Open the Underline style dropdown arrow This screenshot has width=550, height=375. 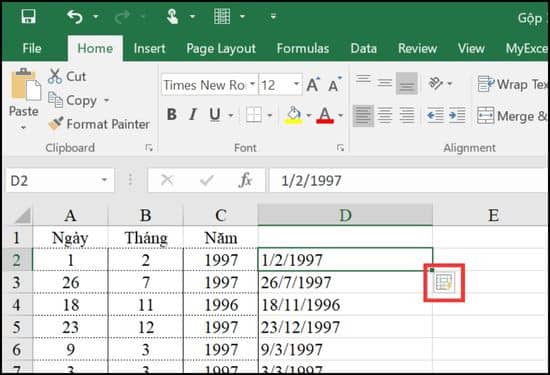point(231,115)
